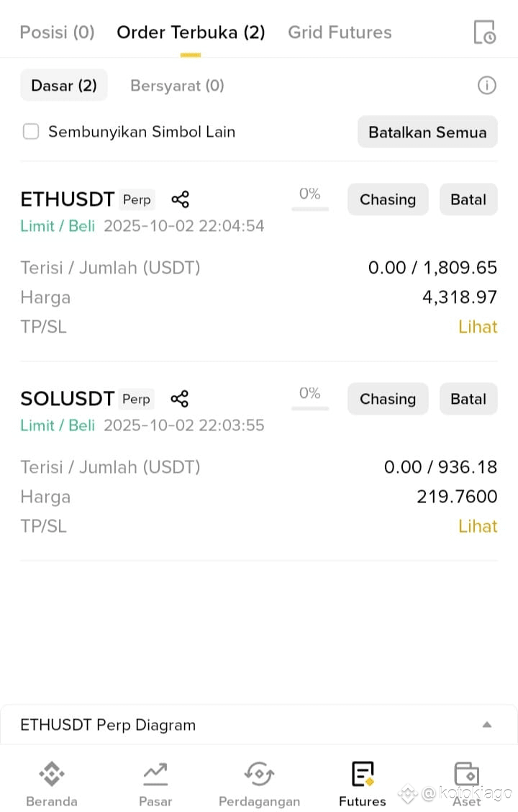Cancel all orders with Batalkan Semua
Screen dimensions: 518x812
point(427,132)
